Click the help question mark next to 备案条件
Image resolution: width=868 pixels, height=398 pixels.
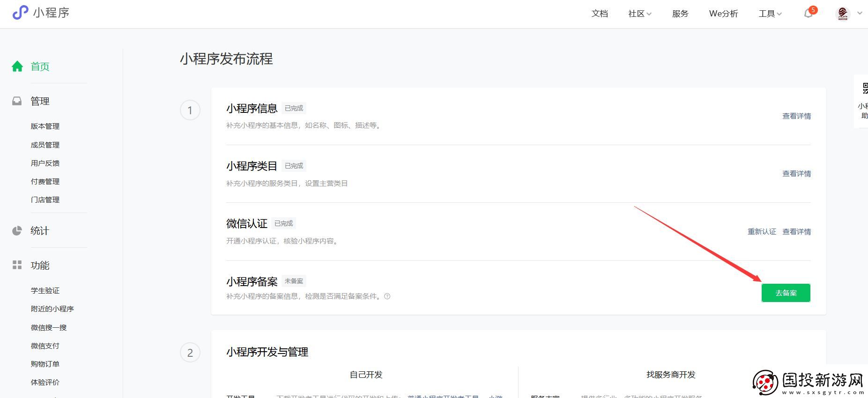tap(387, 296)
